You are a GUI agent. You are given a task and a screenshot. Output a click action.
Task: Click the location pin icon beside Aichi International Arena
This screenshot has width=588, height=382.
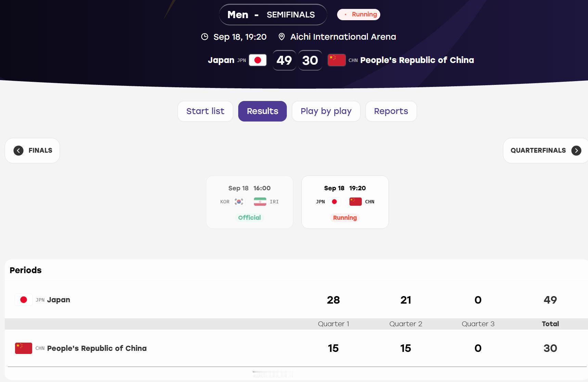click(x=282, y=37)
